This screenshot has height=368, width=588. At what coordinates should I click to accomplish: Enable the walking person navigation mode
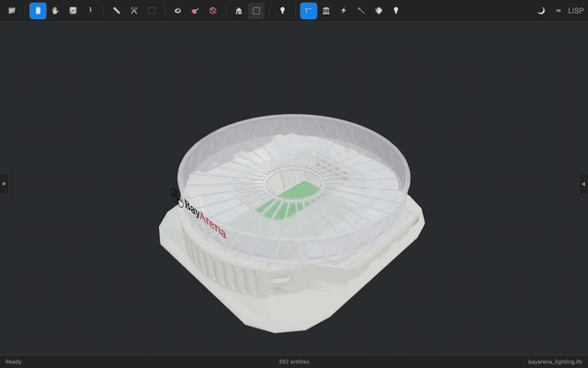(90, 10)
